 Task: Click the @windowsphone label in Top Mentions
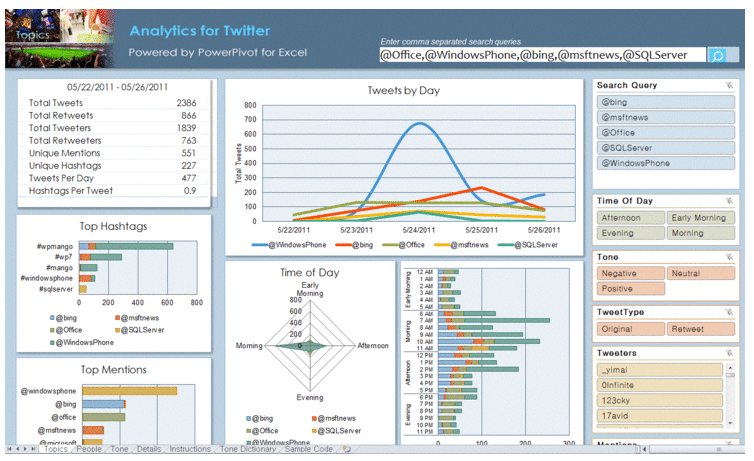(48, 391)
